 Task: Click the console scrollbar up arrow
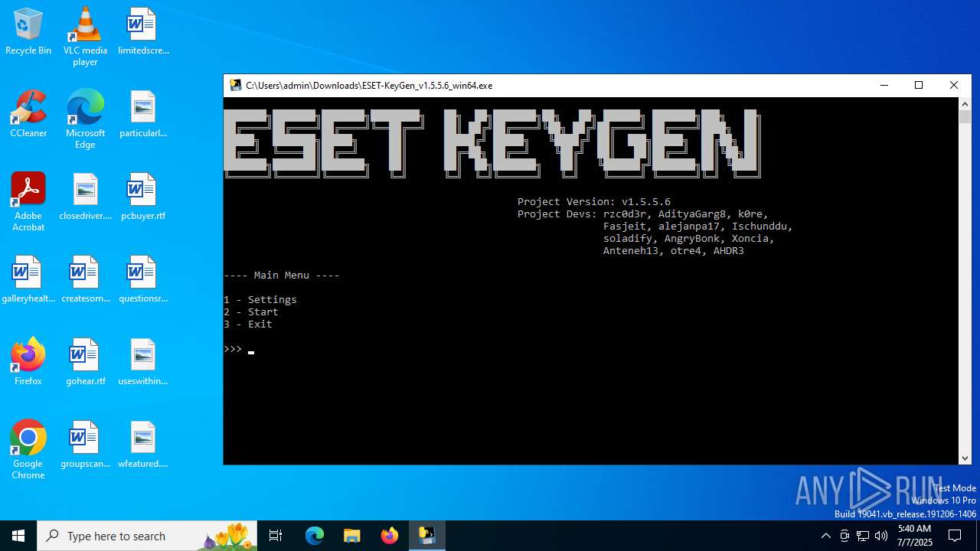click(965, 104)
